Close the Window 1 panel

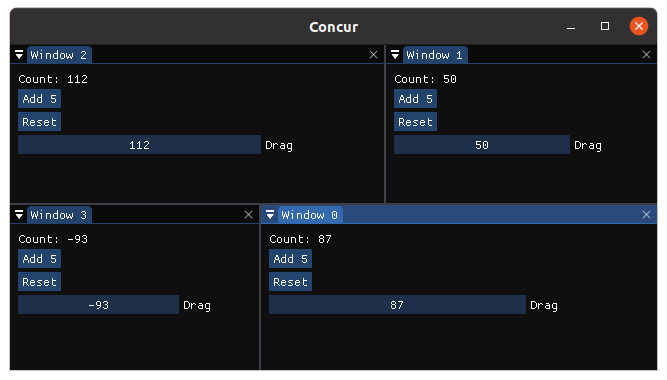click(646, 54)
